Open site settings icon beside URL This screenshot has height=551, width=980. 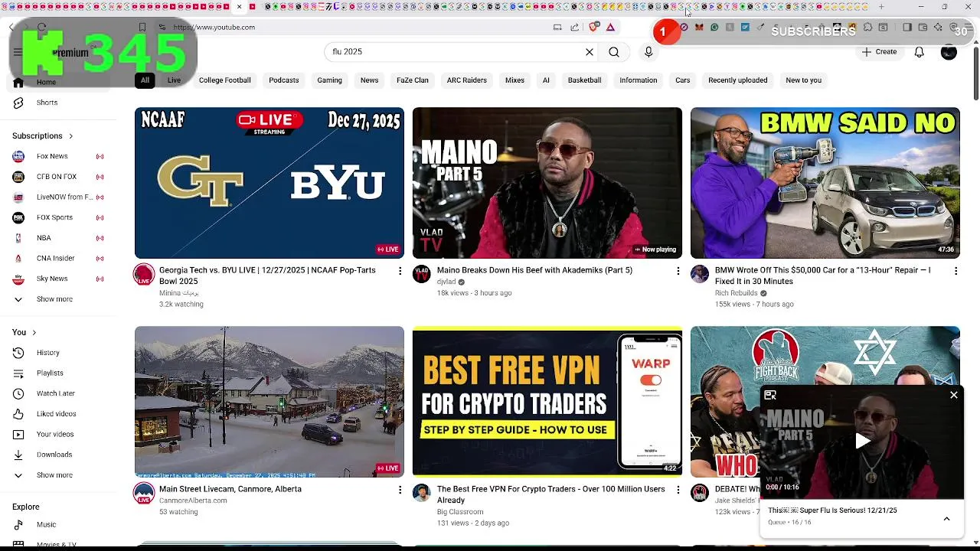click(x=162, y=27)
